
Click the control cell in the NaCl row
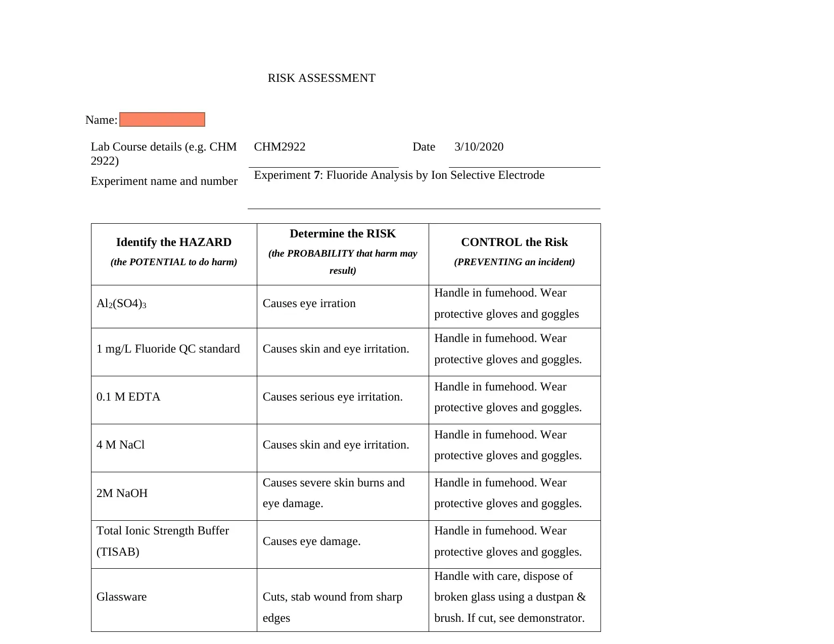[515, 448]
